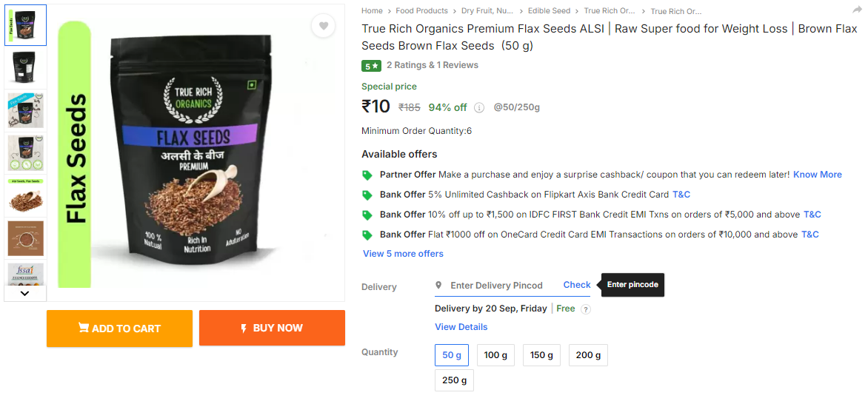Open price info circle icon
Image resolution: width=868 pixels, height=404 pixels.
coord(479,107)
